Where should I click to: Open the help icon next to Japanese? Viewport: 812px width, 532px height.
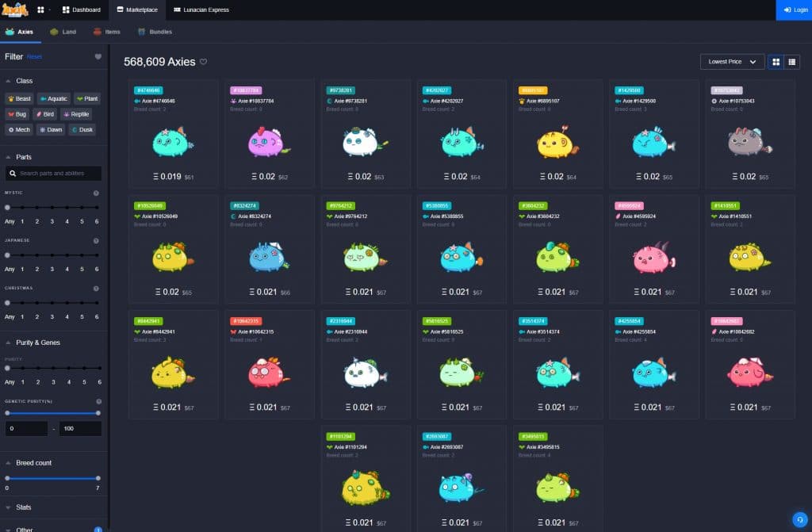click(96, 241)
